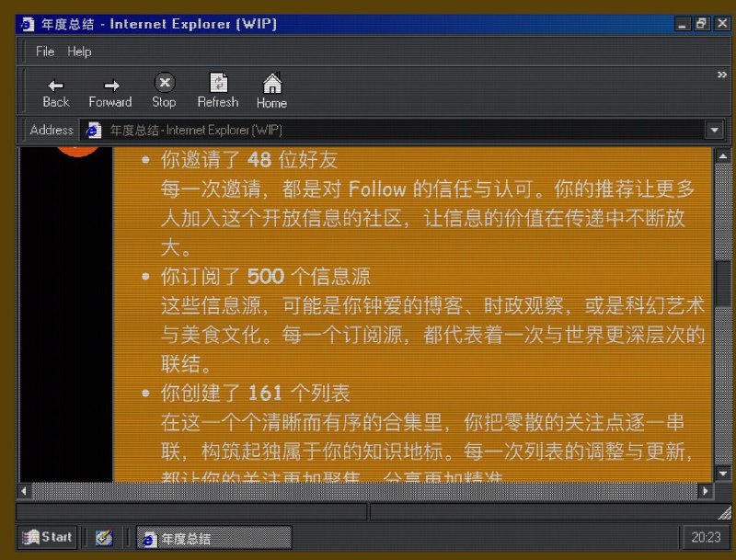Expand the toolbar overflow chevron

723,75
